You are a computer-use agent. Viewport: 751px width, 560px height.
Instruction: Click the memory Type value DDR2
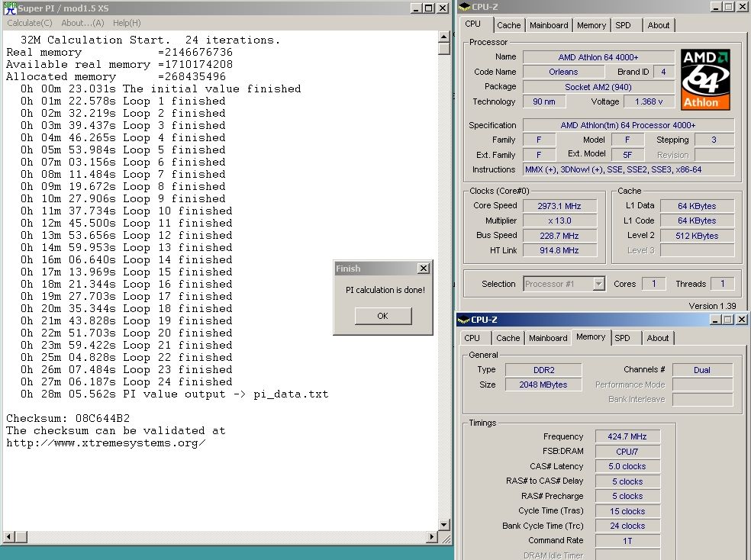click(x=543, y=370)
